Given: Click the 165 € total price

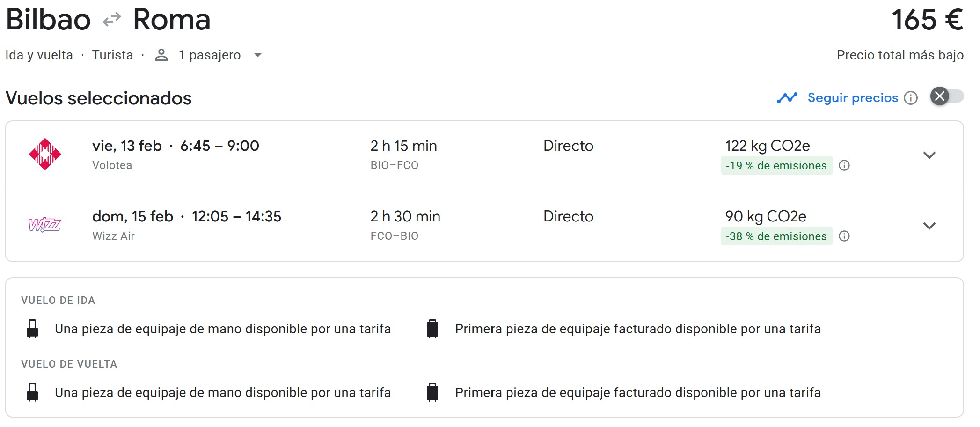Looking at the screenshot, I should pyautogui.click(x=927, y=20).
